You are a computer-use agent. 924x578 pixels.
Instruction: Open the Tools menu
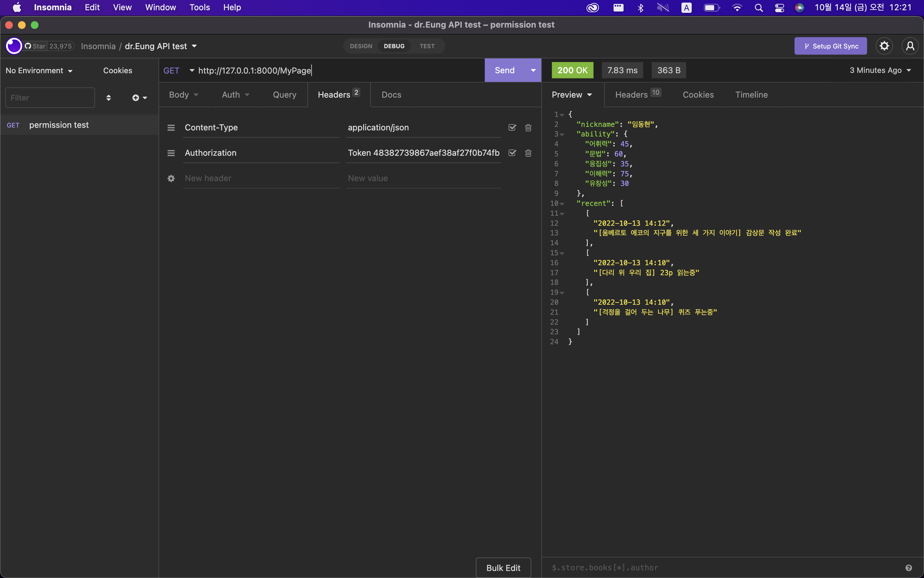[200, 7]
